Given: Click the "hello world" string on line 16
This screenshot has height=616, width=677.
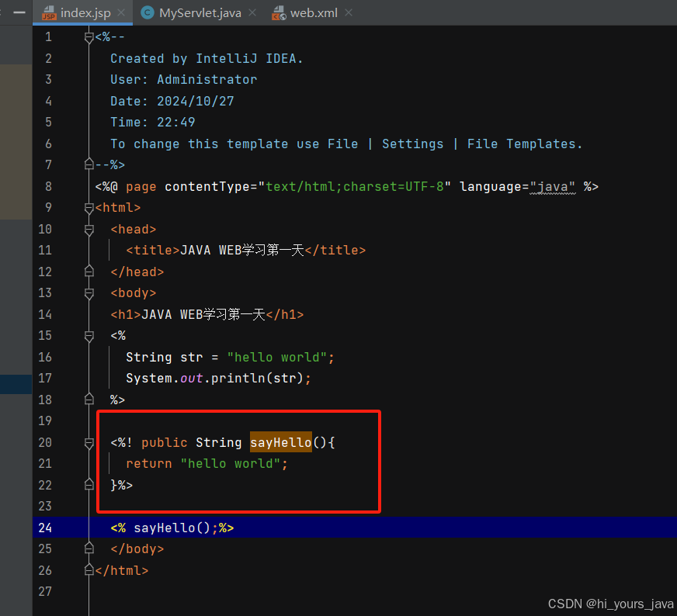Looking at the screenshot, I should click(x=277, y=357).
